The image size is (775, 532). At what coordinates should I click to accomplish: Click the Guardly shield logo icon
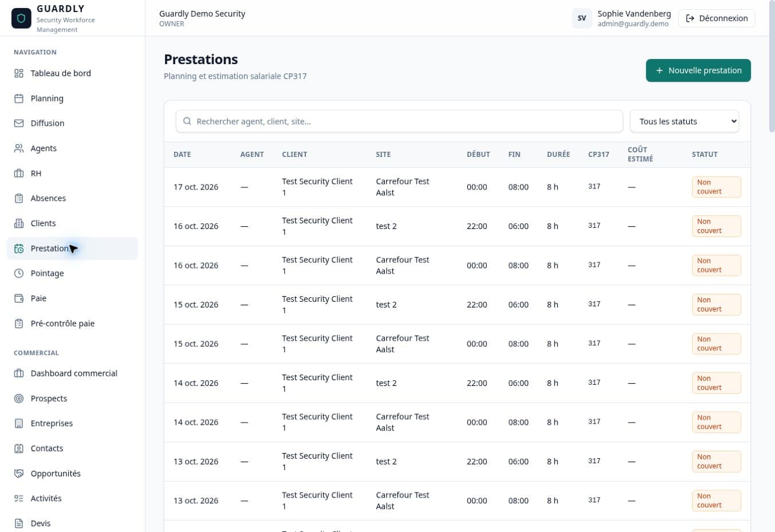pos(21,18)
